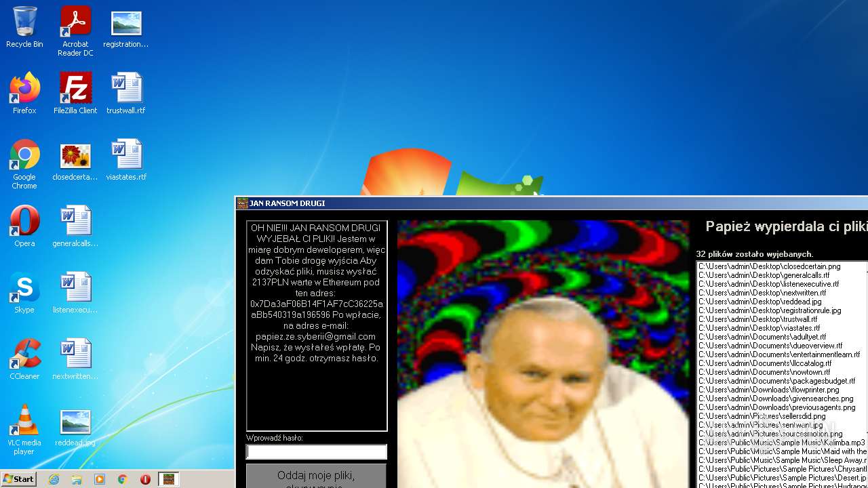
Task: Select the listenexecu... document desktop icon
Action: click(75, 293)
